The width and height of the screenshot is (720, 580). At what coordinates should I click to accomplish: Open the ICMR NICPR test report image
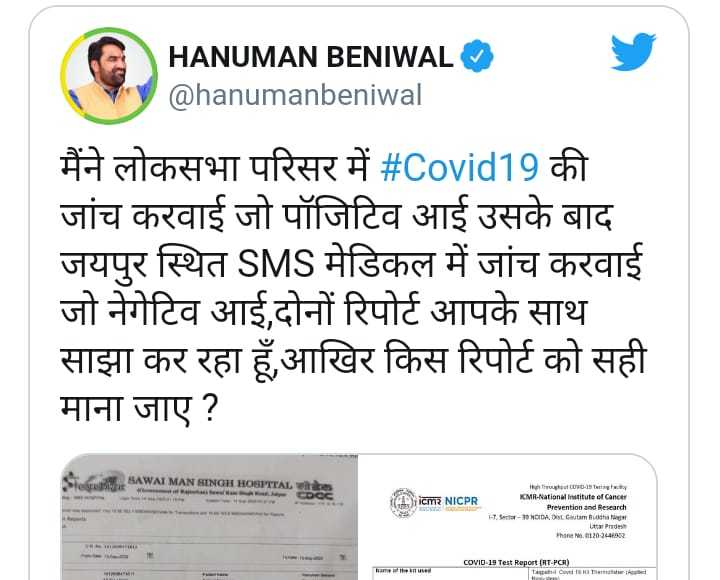click(x=507, y=517)
